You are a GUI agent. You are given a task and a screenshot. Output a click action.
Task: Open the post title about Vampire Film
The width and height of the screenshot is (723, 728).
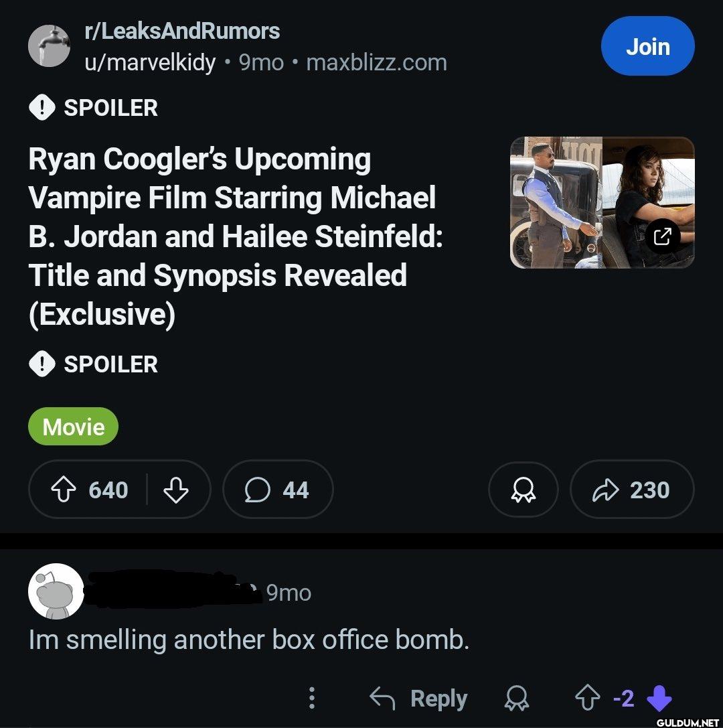[234, 236]
